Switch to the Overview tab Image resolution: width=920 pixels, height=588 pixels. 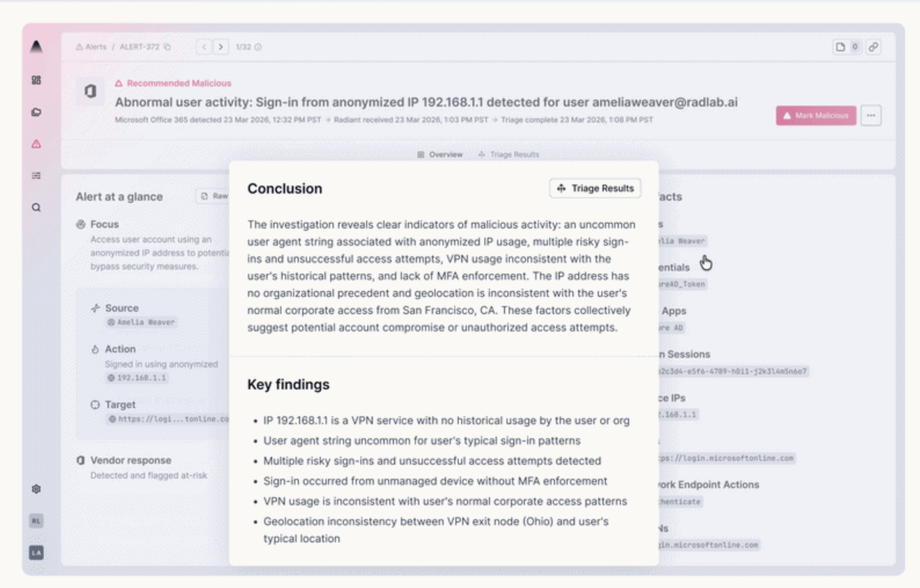[x=440, y=155]
